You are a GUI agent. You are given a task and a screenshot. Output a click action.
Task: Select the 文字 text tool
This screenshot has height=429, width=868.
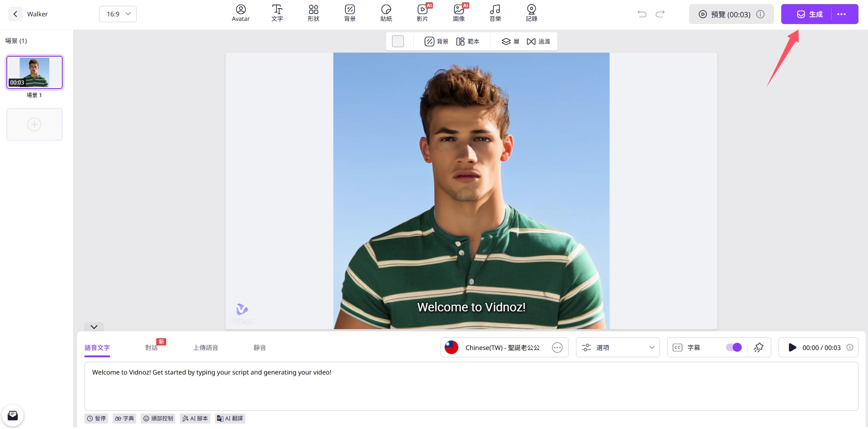[x=277, y=13]
